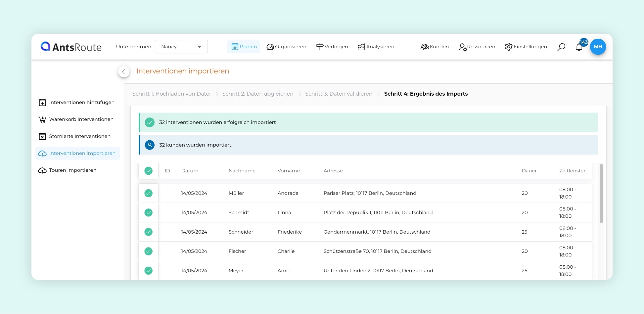Click the notification bell showing 143
The height and width of the screenshot is (314, 644).
[x=579, y=47]
